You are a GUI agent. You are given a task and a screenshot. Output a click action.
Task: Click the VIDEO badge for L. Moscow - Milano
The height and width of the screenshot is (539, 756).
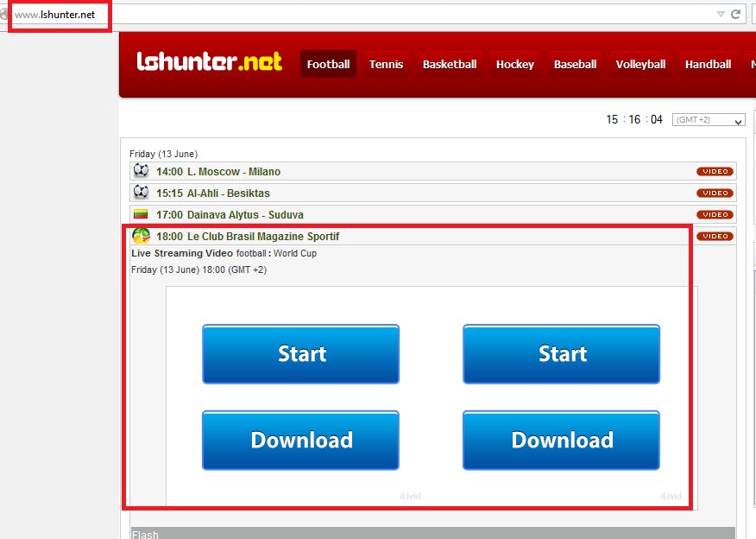(x=715, y=171)
